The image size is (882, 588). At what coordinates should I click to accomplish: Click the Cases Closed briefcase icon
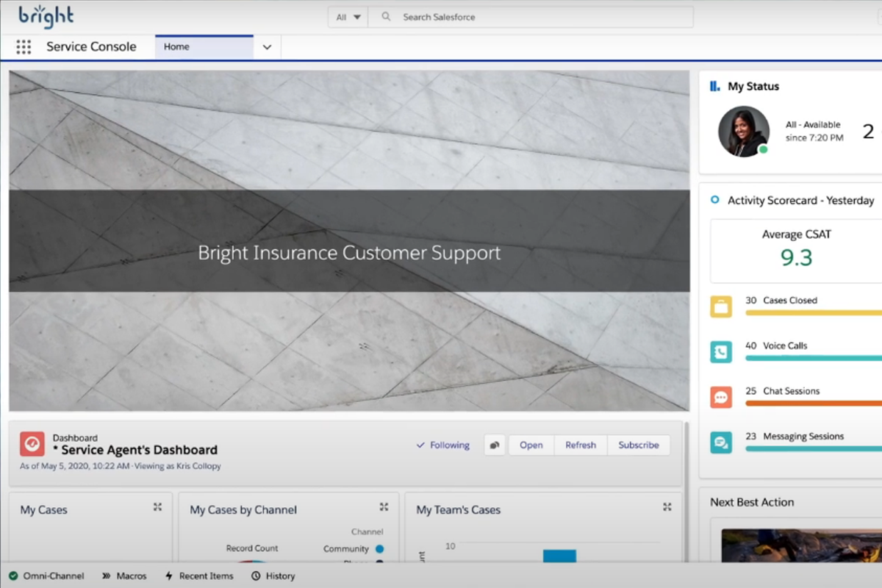[721, 306]
